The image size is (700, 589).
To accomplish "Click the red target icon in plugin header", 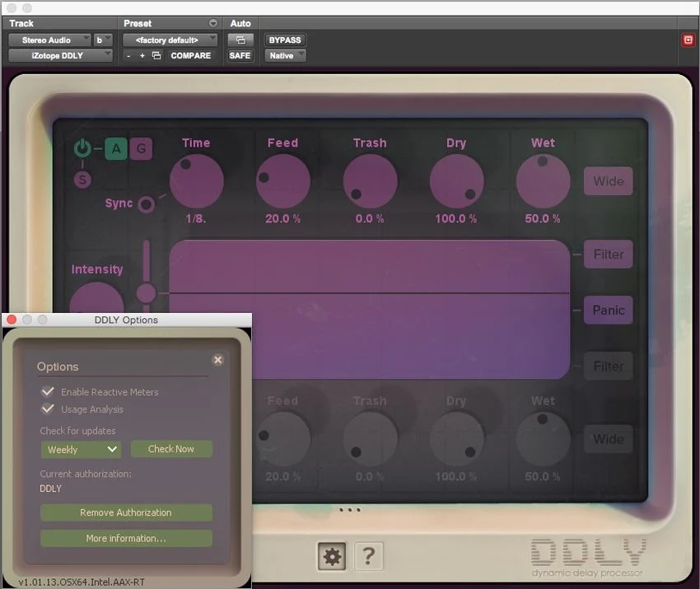I will 688,40.
